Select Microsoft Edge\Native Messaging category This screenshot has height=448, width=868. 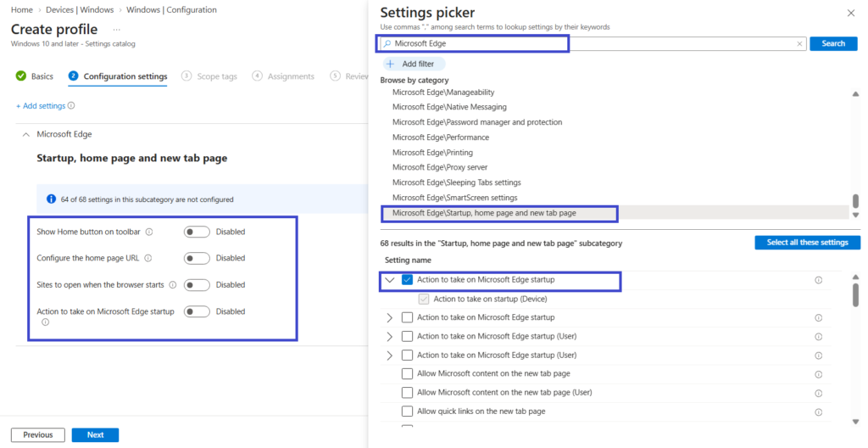[449, 107]
